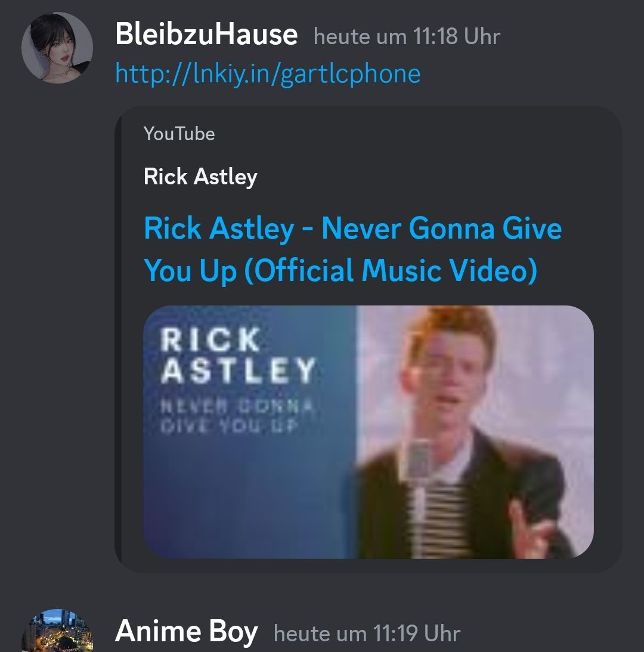Open the Rick Astley channel name in embed

[x=200, y=177]
